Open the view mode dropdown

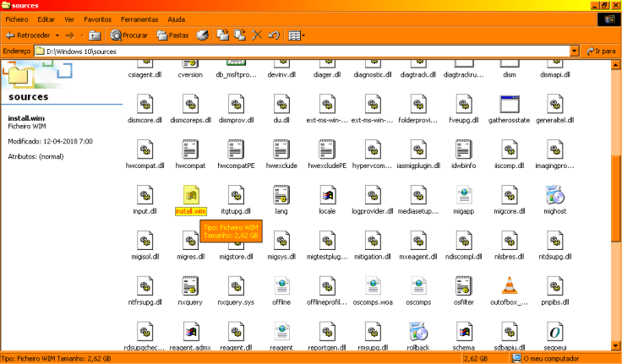click(x=295, y=35)
